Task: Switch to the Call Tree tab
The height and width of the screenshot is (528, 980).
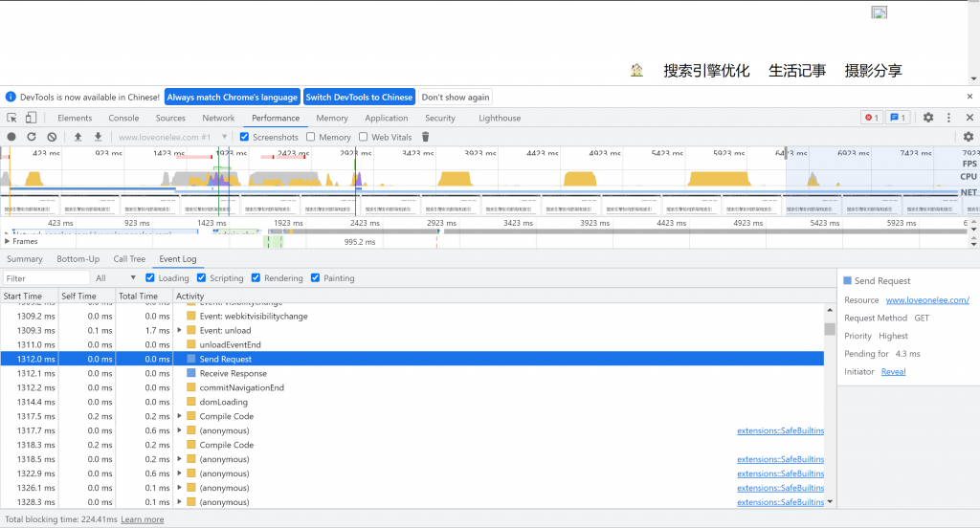Action: [x=129, y=258]
